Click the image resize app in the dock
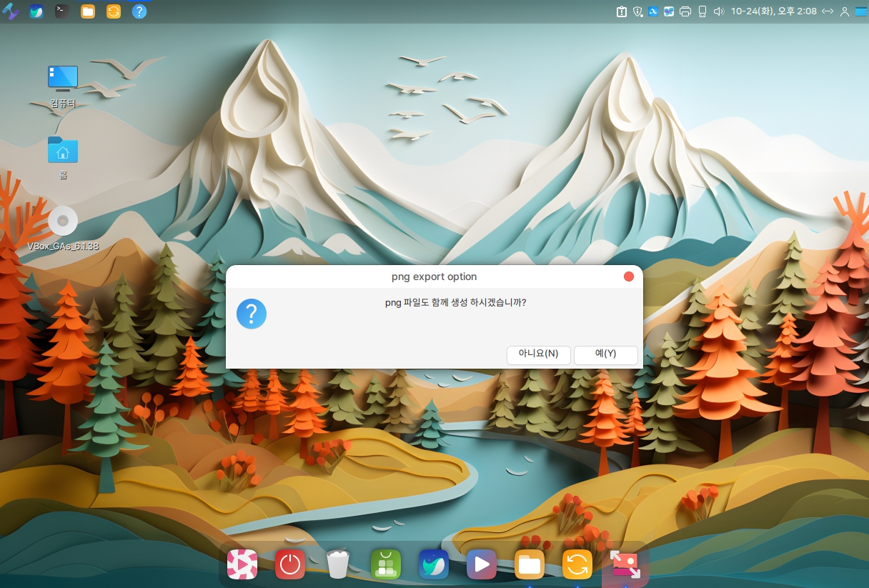The height and width of the screenshot is (588, 869). pos(625,565)
